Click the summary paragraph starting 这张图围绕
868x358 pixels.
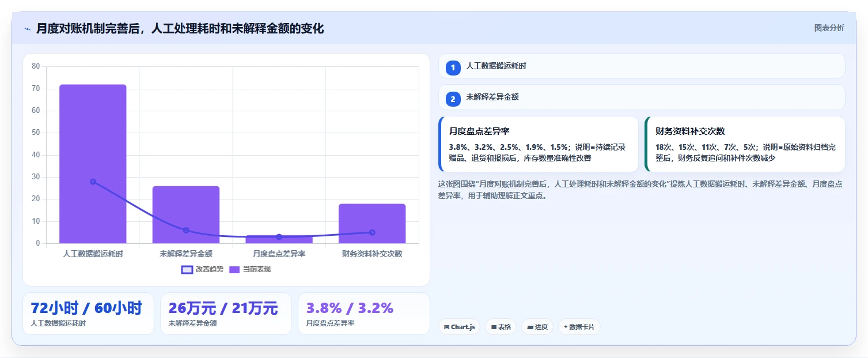click(640, 190)
